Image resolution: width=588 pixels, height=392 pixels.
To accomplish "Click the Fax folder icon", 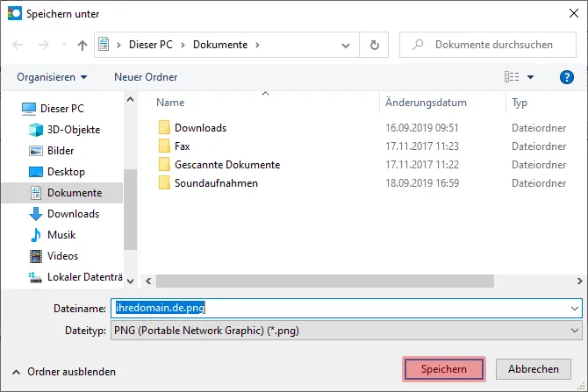I will coord(164,146).
